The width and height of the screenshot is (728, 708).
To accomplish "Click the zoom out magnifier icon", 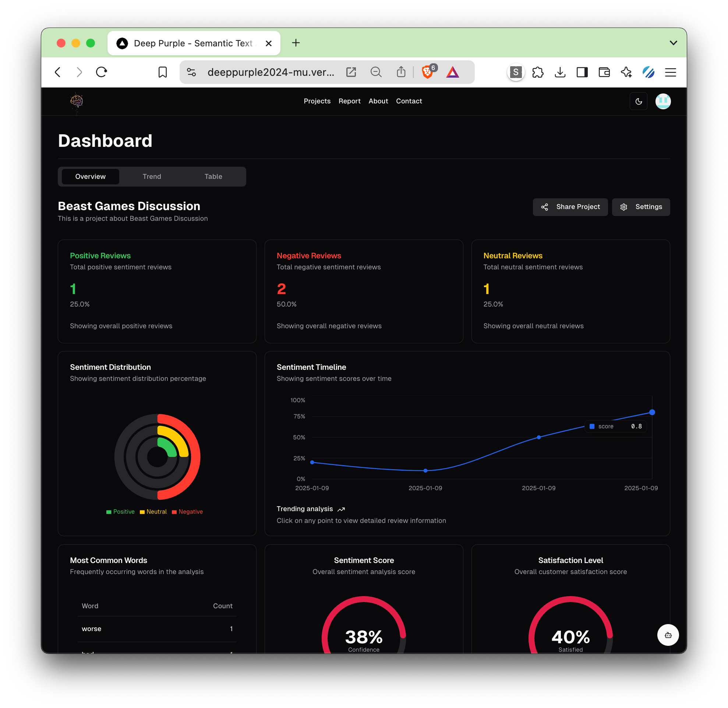I will [x=376, y=72].
